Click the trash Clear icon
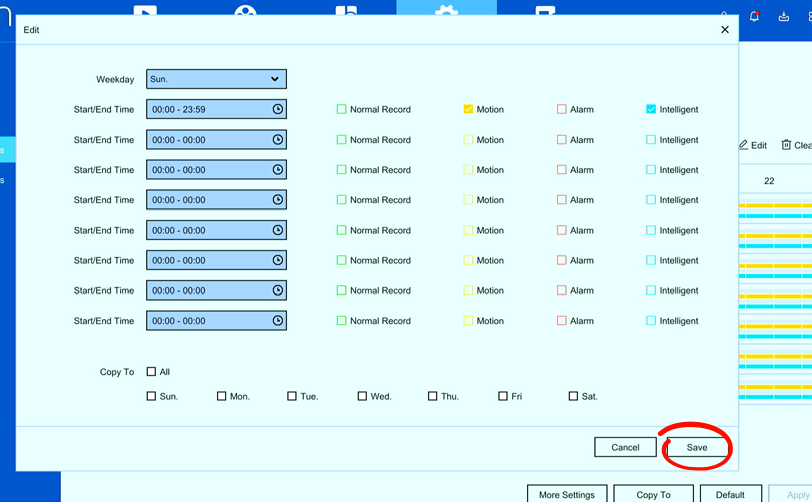 786,145
